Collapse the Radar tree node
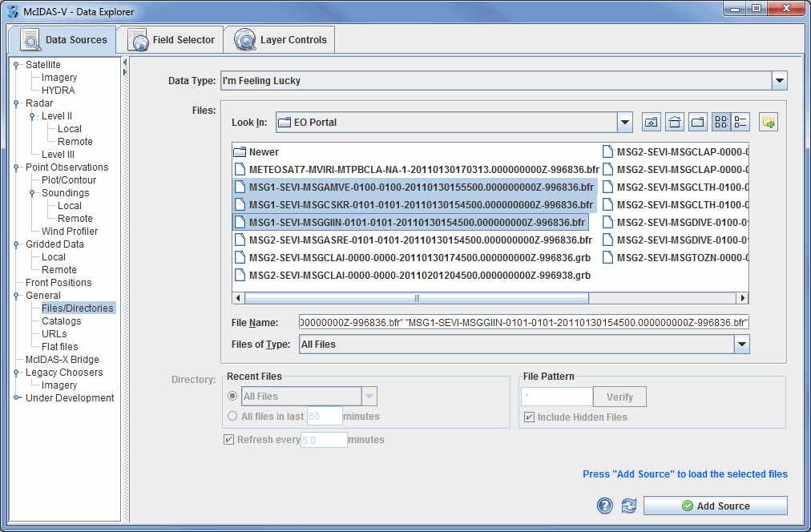 (17, 103)
